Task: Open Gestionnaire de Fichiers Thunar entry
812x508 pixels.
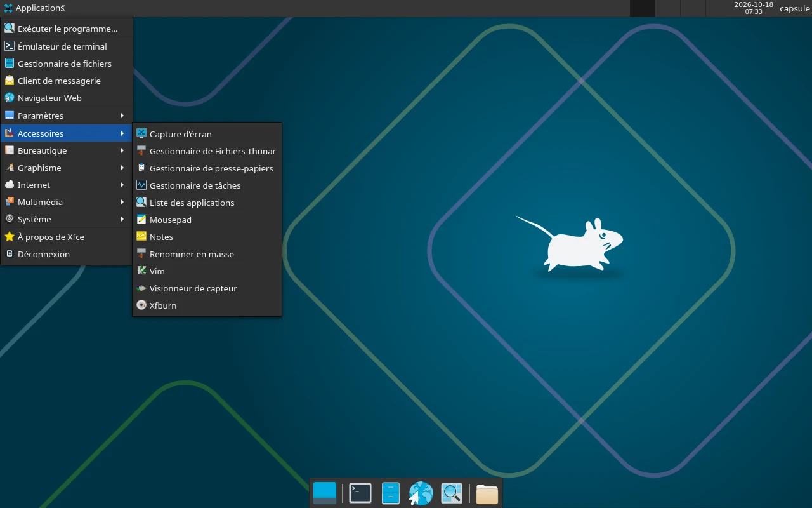Action: tap(207, 151)
